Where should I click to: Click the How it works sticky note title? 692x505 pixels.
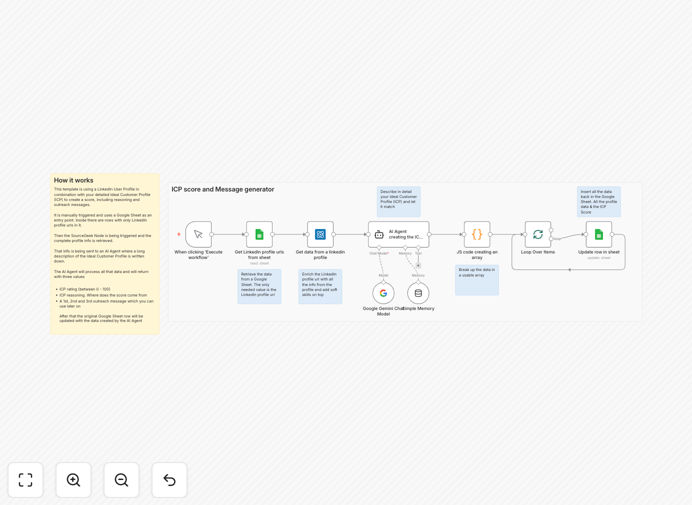(x=73, y=180)
